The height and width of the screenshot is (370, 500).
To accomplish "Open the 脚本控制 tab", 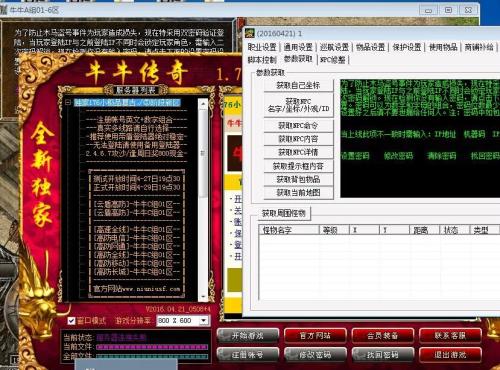I will point(262,60).
